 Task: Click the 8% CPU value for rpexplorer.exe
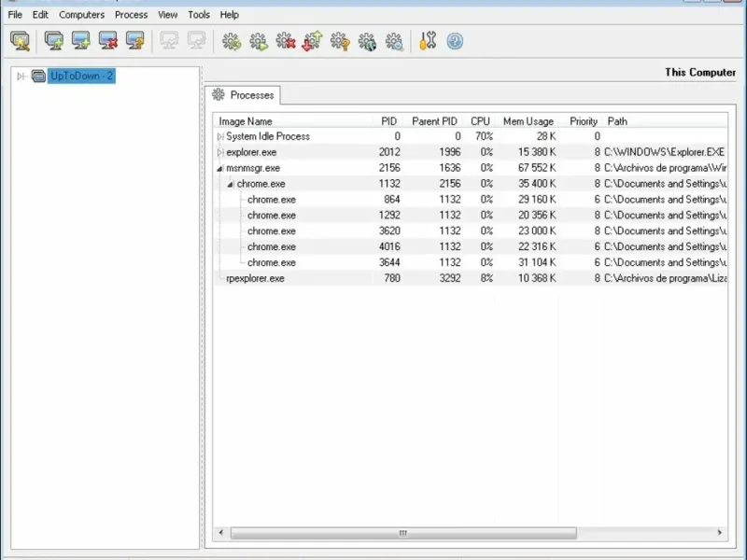tap(486, 278)
